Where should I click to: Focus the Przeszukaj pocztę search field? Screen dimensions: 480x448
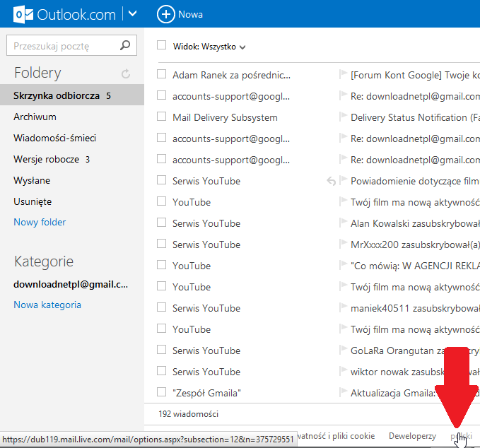coord(71,45)
